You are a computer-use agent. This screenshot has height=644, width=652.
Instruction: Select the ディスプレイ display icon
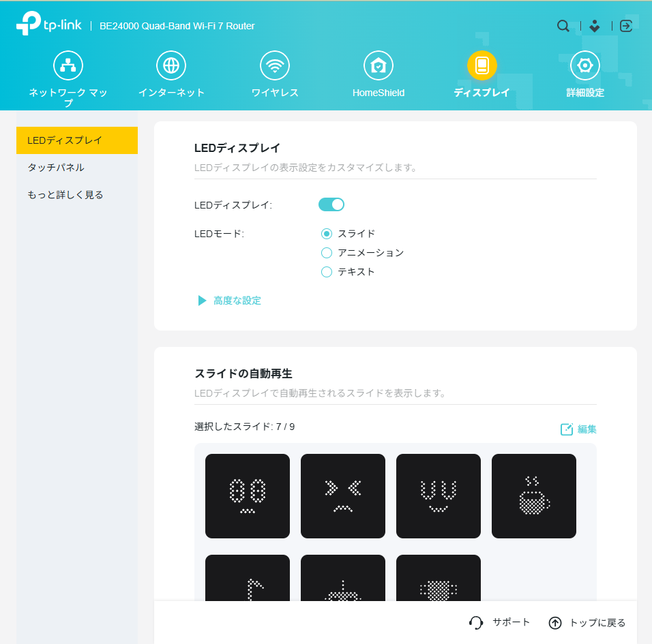[x=482, y=65]
